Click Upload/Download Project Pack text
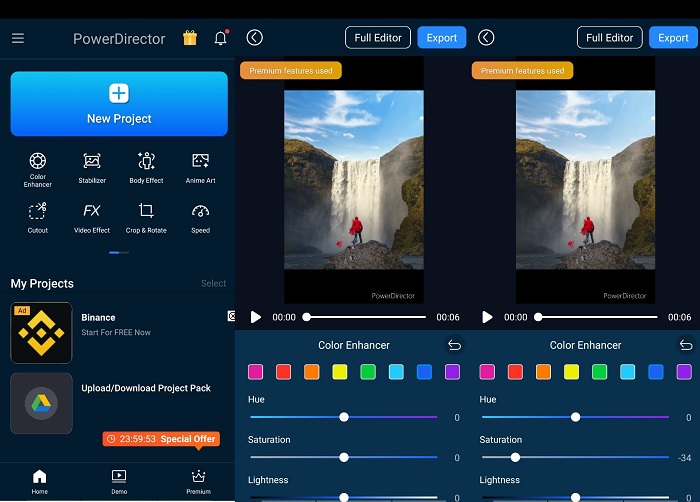The width and height of the screenshot is (700, 502). (x=146, y=388)
